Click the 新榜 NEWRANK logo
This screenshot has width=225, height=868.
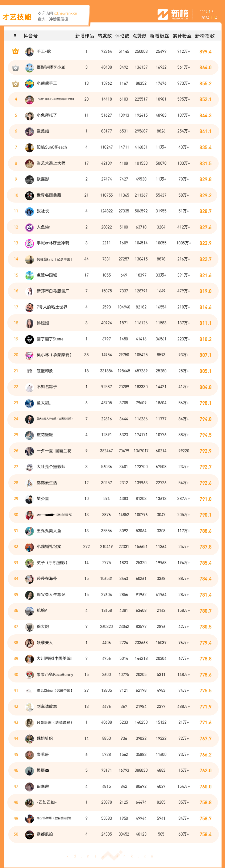point(173,14)
